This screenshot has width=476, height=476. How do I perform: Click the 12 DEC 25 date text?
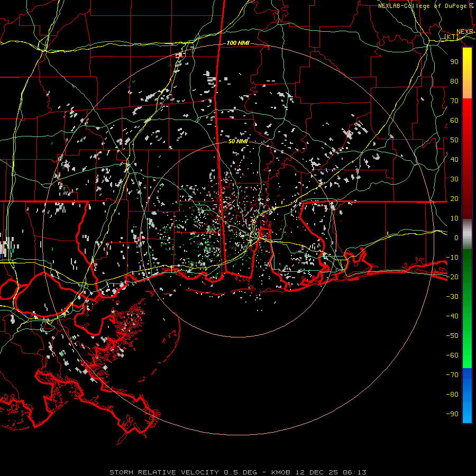317,472
